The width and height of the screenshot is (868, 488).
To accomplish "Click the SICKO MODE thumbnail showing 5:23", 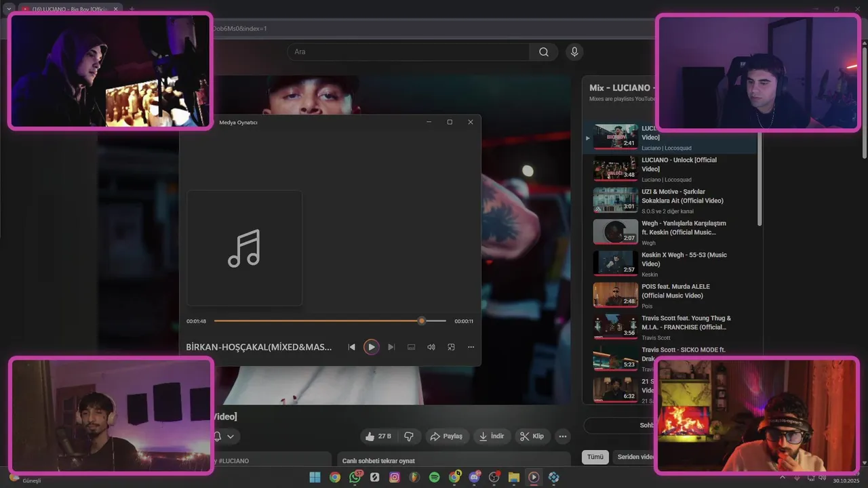I will point(615,359).
